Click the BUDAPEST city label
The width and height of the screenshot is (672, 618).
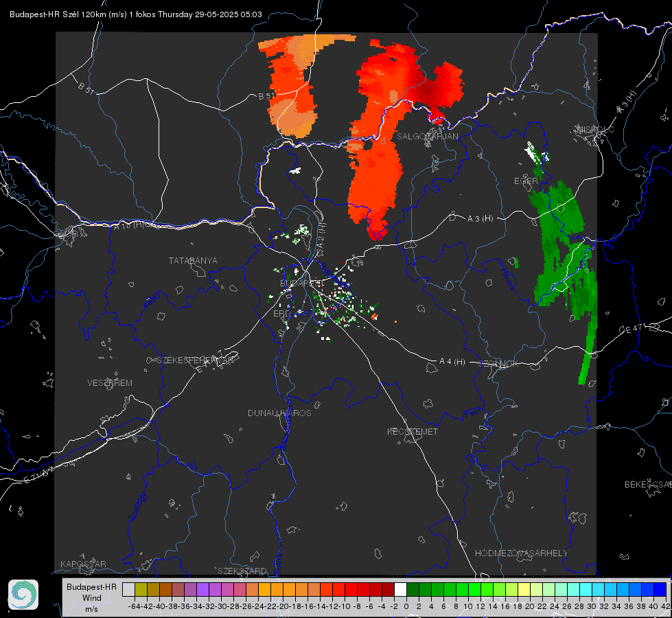302,284
